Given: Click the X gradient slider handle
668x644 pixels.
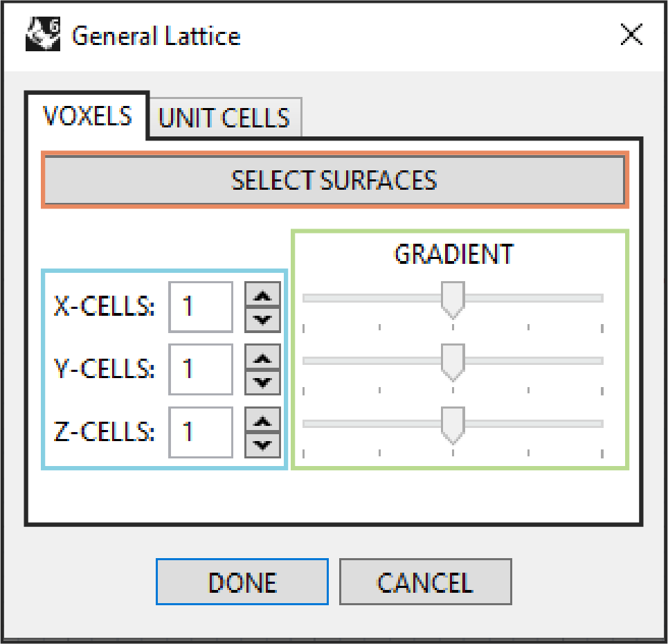Looking at the screenshot, I should click(453, 300).
